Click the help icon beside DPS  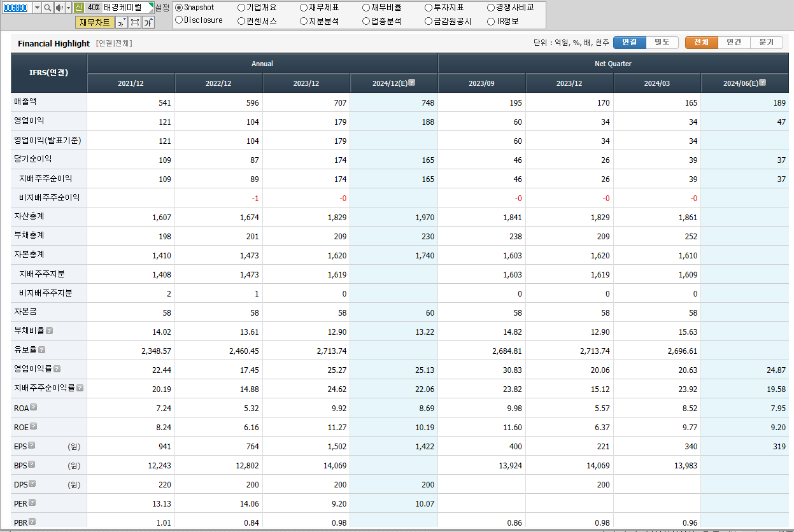31,484
